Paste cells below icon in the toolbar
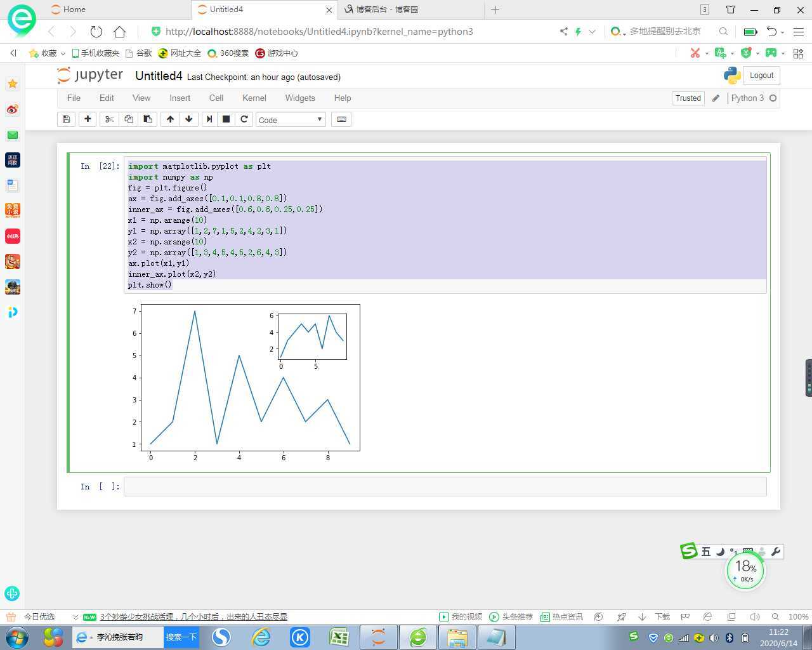 [148, 119]
